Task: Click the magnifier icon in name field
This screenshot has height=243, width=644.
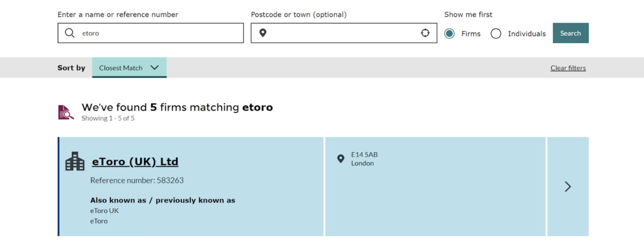Action: (x=70, y=33)
